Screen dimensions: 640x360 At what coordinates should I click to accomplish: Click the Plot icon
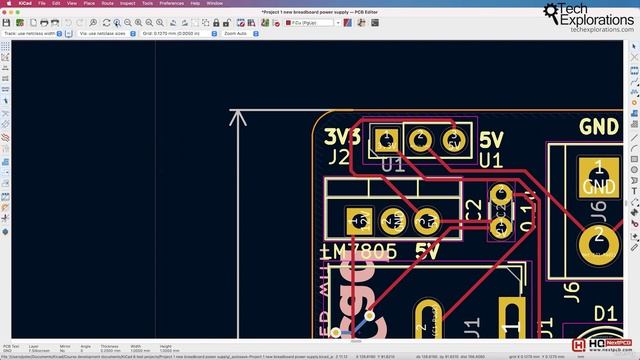coord(55,23)
